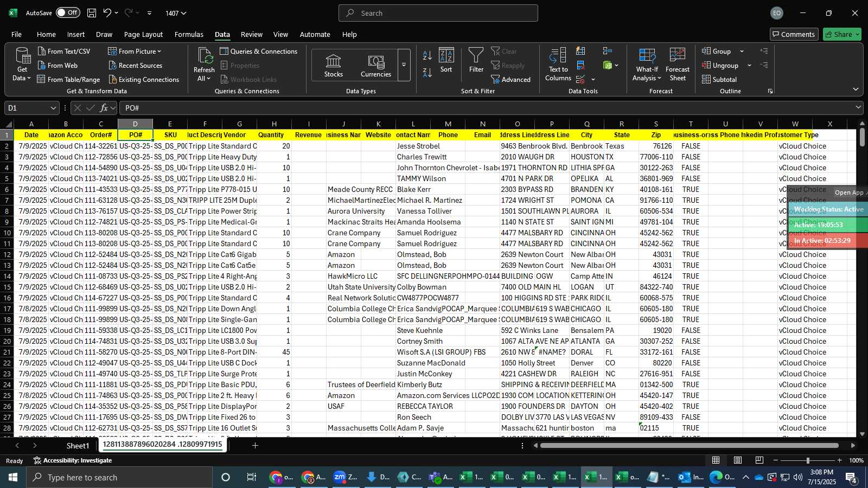This screenshot has height=488, width=868.
Task: Click the Search box in title bar
Action: [438, 13]
